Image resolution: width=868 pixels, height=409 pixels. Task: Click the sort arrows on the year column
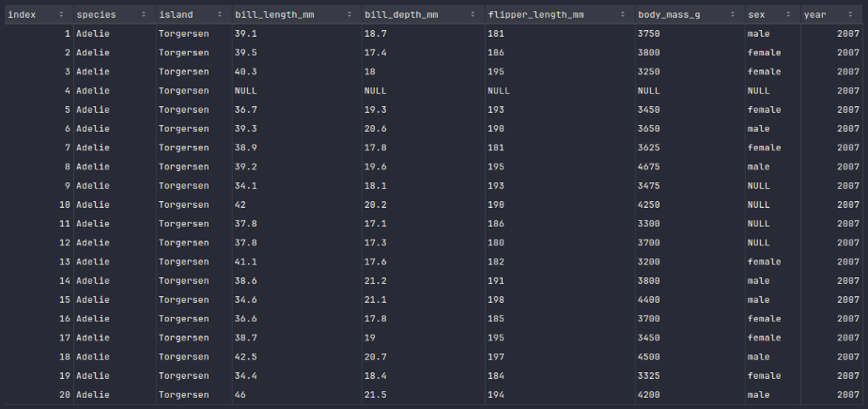click(x=850, y=15)
